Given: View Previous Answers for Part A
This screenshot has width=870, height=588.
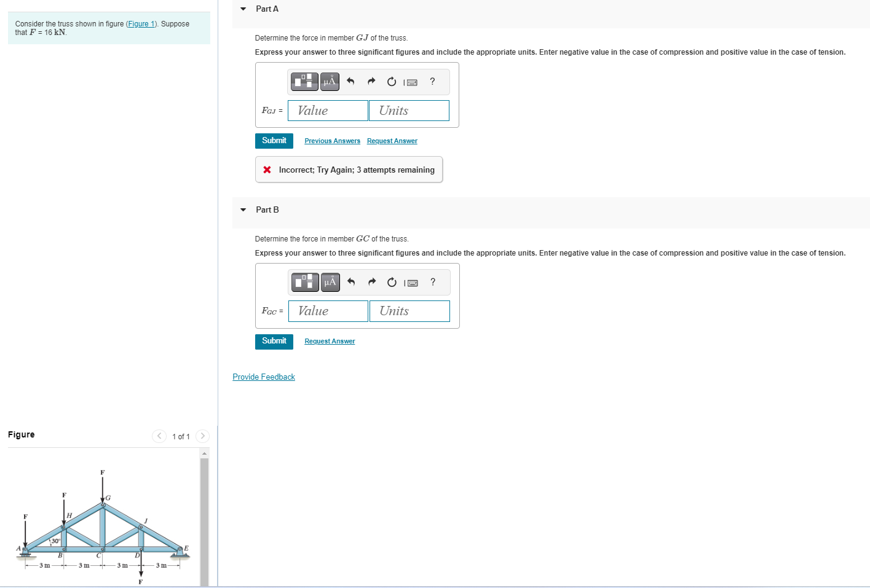Looking at the screenshot, I should [332, 141].
